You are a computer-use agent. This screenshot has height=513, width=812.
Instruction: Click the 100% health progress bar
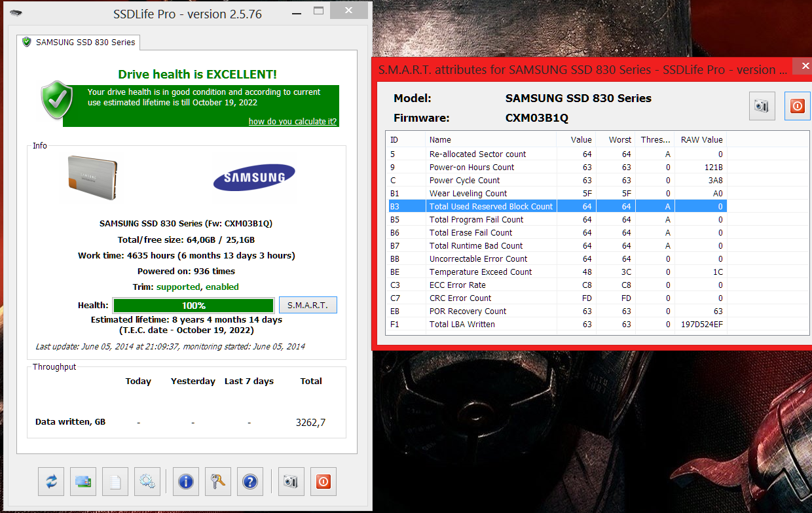click(194, 306)
